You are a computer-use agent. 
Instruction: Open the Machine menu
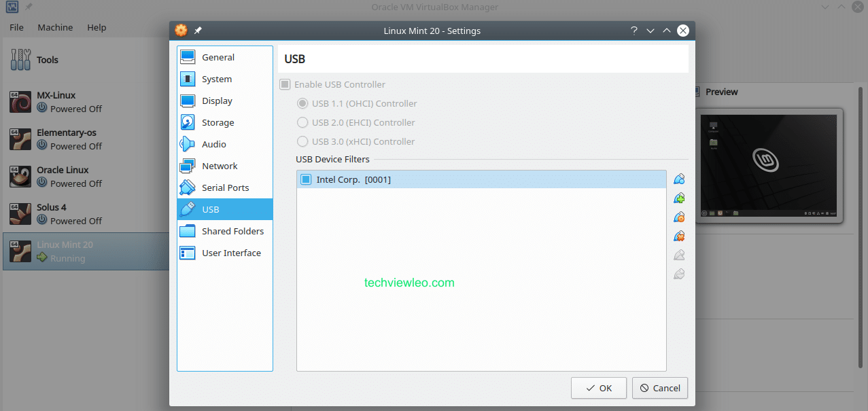tap(55, 27)
